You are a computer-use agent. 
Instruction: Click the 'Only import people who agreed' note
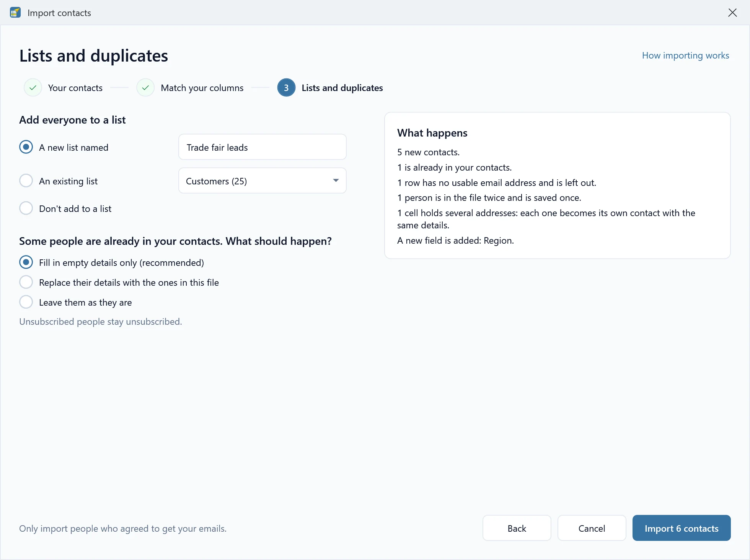click(x=123, y=528)
